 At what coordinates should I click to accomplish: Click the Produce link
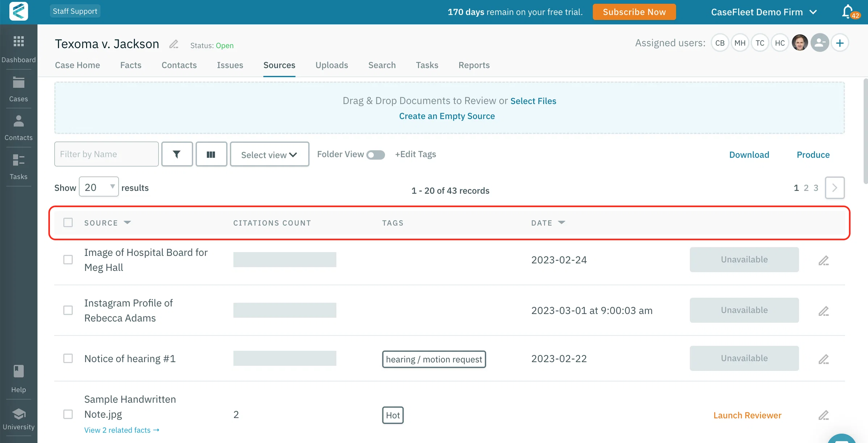[x=813, y=155]
